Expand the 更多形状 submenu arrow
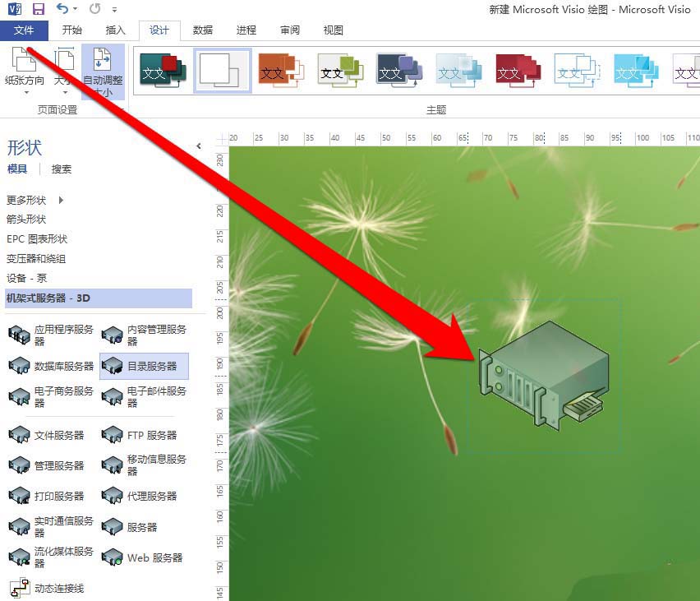Viewport: 700px width, 601px height. click(61, 200)
